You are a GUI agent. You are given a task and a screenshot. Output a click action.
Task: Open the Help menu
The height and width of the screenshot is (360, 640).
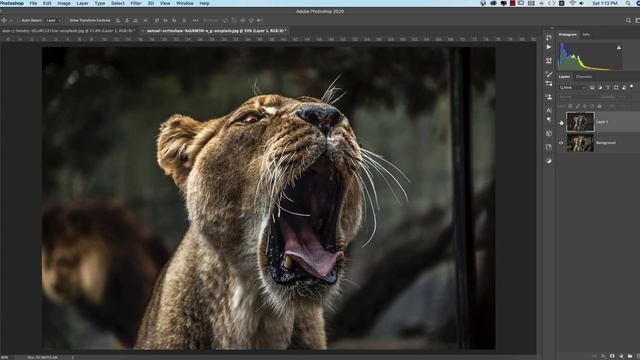(204, 3)
